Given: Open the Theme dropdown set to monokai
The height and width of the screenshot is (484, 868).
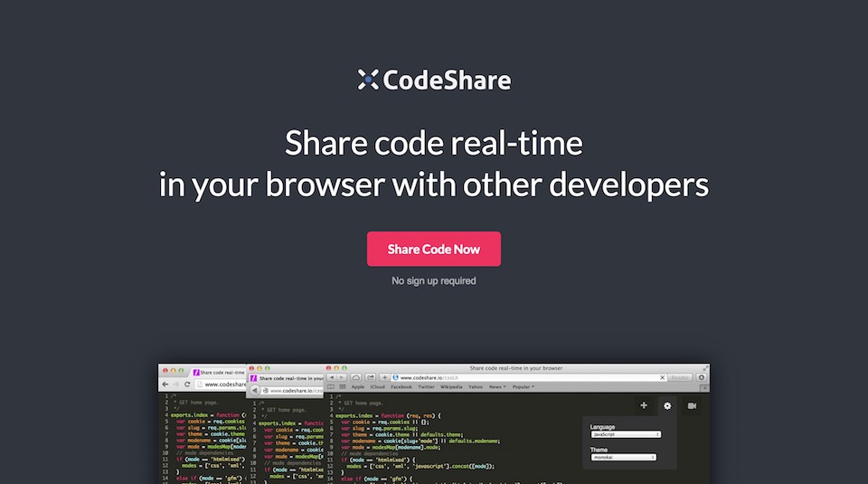Looking at the screenshot, I should click(623, 458).
